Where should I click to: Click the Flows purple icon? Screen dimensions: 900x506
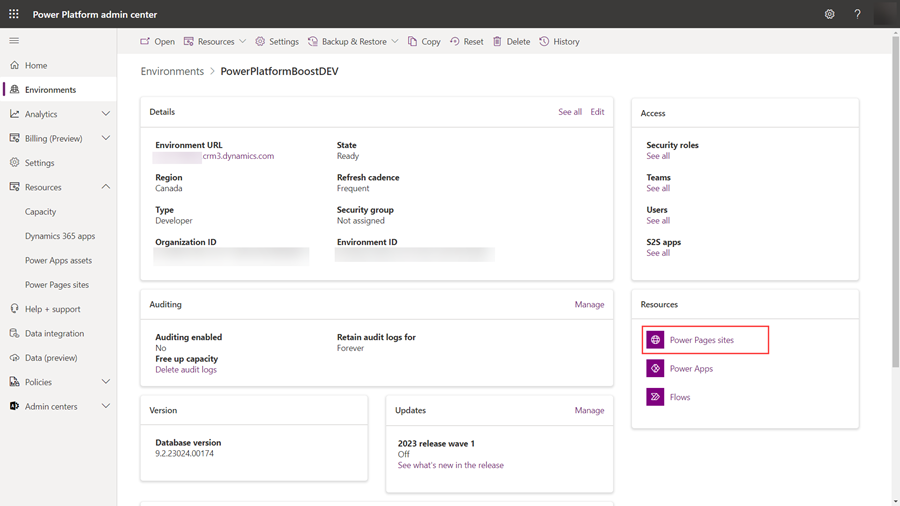(655, 397)
